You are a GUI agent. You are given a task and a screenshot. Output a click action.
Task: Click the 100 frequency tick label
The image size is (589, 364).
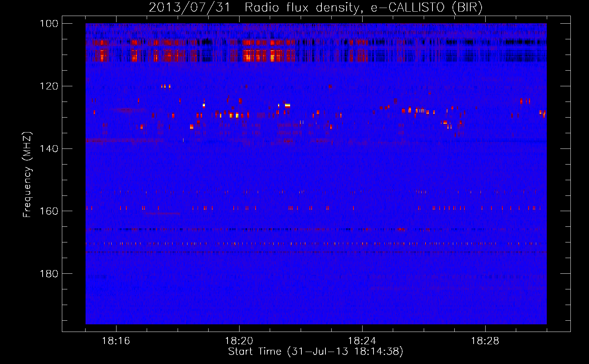click(x=49, y=24)
